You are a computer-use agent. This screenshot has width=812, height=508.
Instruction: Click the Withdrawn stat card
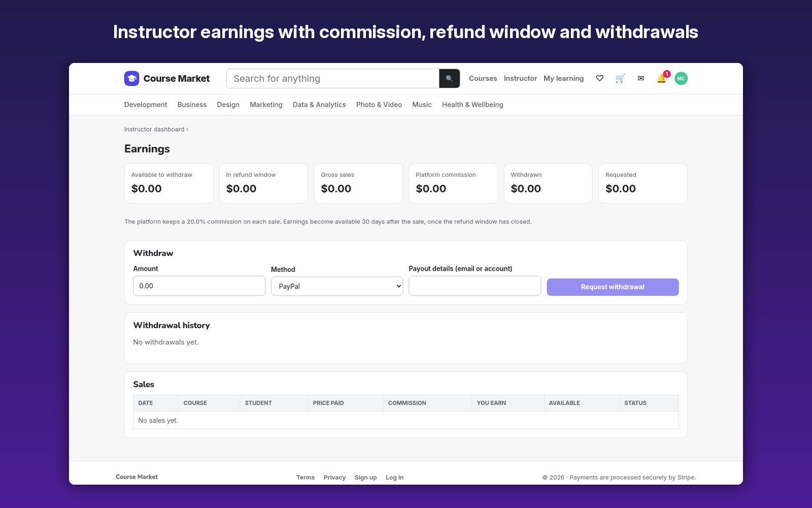548,183
